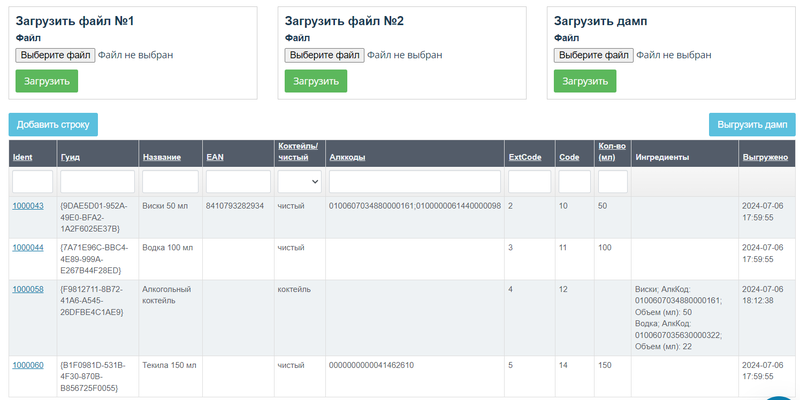The image size is (800, 400).
Task: Focus the Алккоды filter field
Action: pos(415,182)
